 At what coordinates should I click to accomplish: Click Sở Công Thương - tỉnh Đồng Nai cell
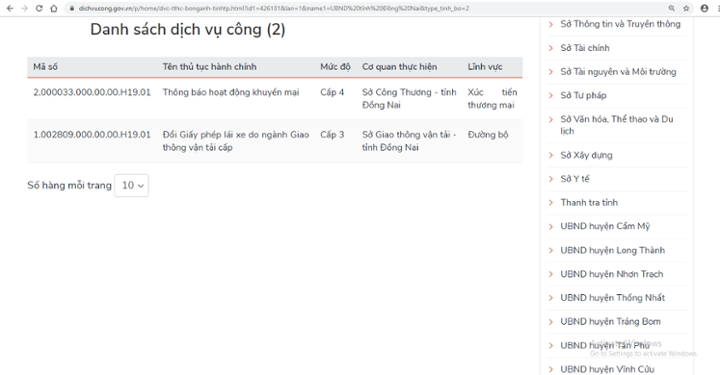tap(409, 99)
